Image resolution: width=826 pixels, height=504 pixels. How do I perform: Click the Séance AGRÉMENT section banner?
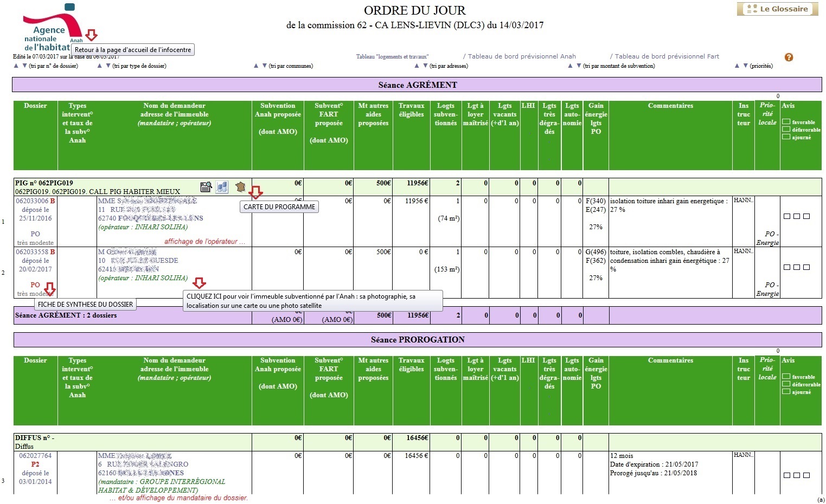(x=418, y=85)
